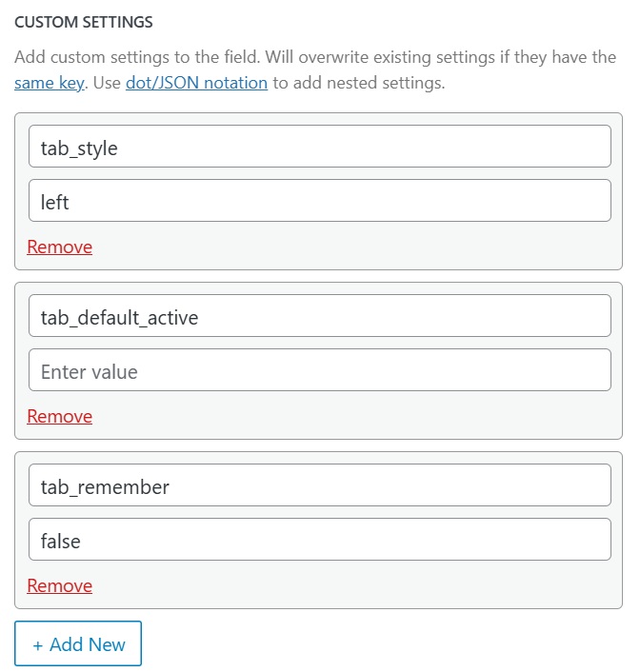640x672 pixels.
Task: Open the "same key" link
Action: coord(50,83)
